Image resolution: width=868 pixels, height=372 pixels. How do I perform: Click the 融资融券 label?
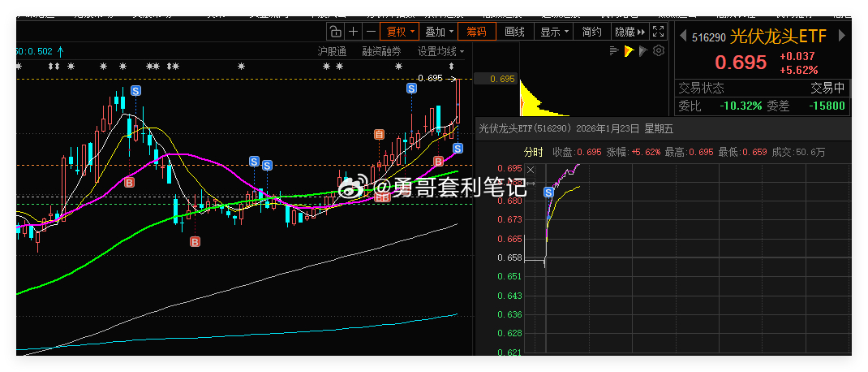(381, 51)
